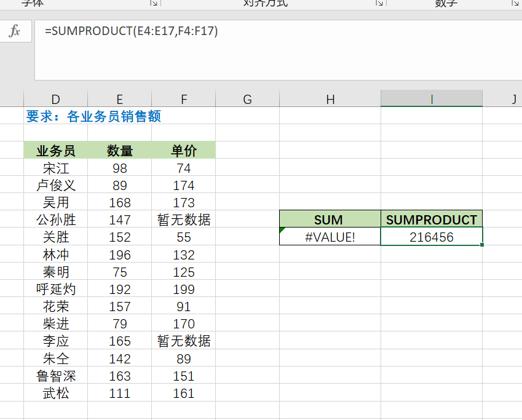
Task: Select quantity cell 192 for 呼延灼
Action: [x=119, y=289]
